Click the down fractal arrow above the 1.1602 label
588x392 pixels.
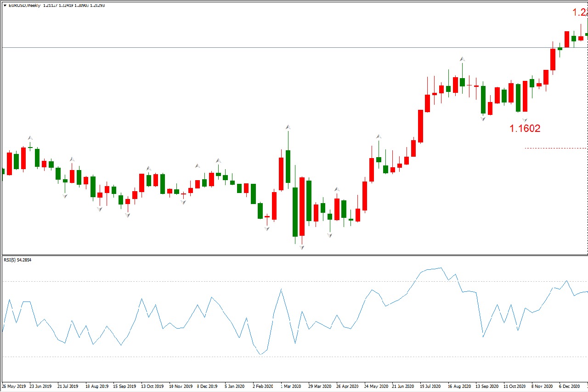point(525,119)
